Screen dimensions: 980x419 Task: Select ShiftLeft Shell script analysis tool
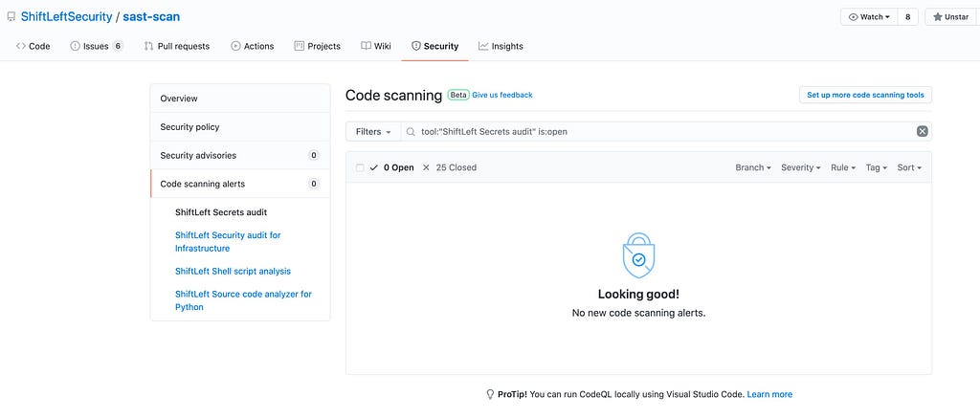coord(233,271)
